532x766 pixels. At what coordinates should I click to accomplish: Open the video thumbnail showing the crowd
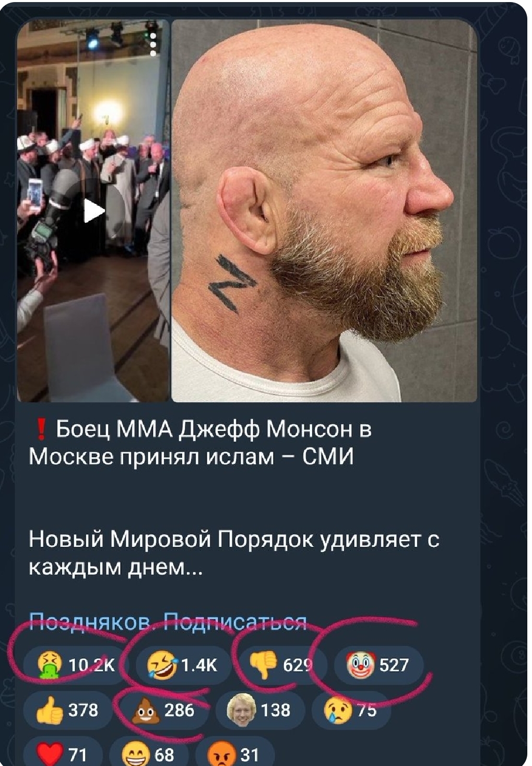click(93, 211)
